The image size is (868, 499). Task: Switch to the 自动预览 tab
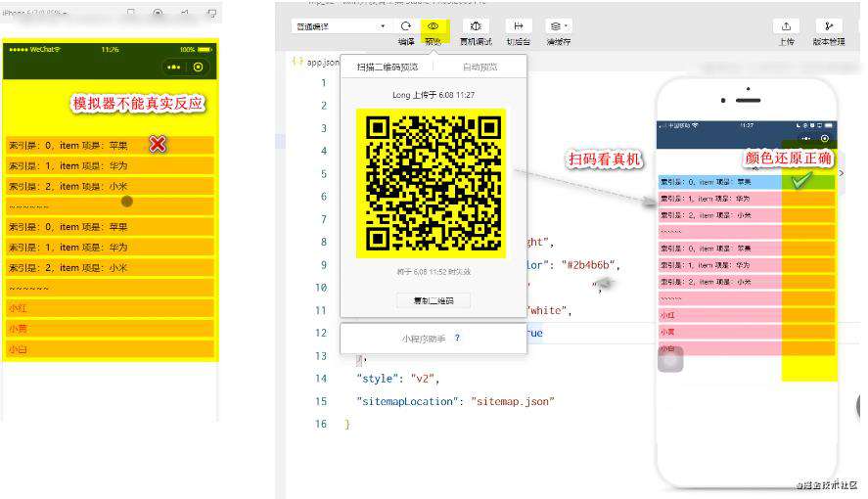click(480, 67)
